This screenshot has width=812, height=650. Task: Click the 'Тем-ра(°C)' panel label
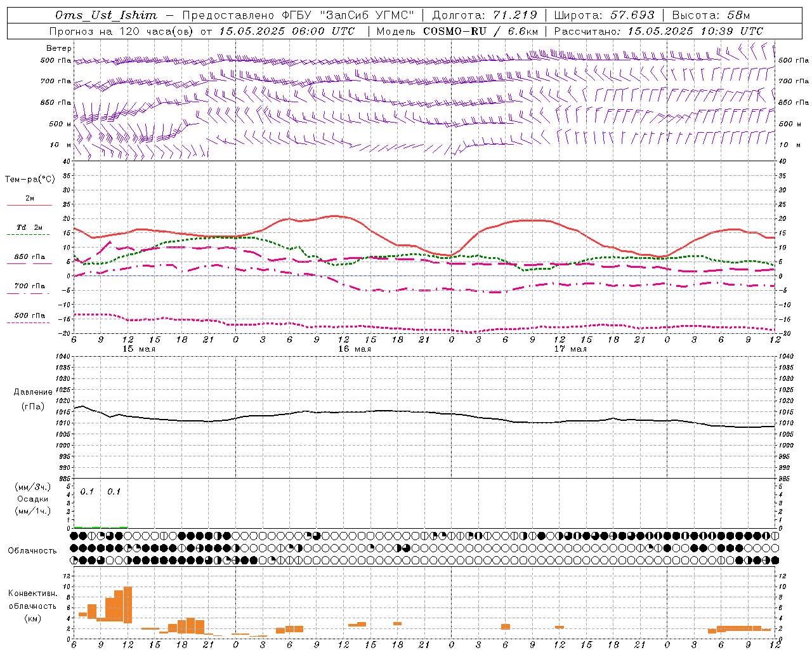tap(30, 180)
